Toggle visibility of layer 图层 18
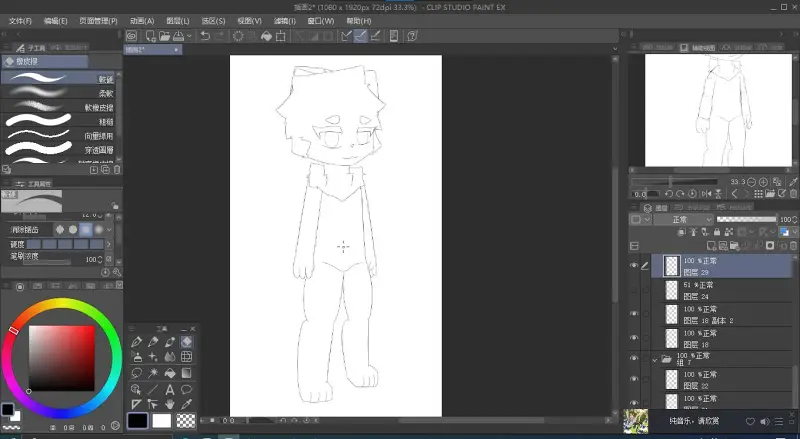Image resolution: width=800 pixels, height=439 pixels. [634, 338]
